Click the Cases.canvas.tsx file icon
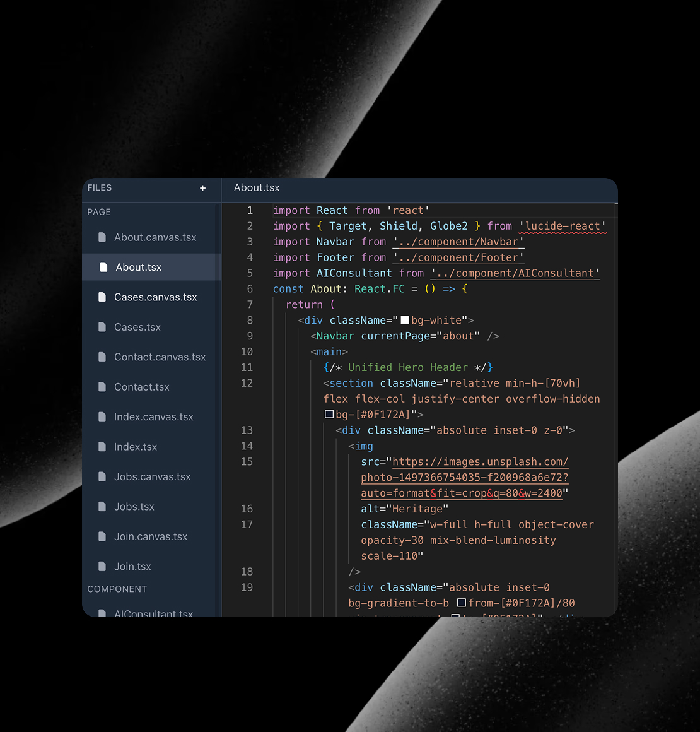 102,297
